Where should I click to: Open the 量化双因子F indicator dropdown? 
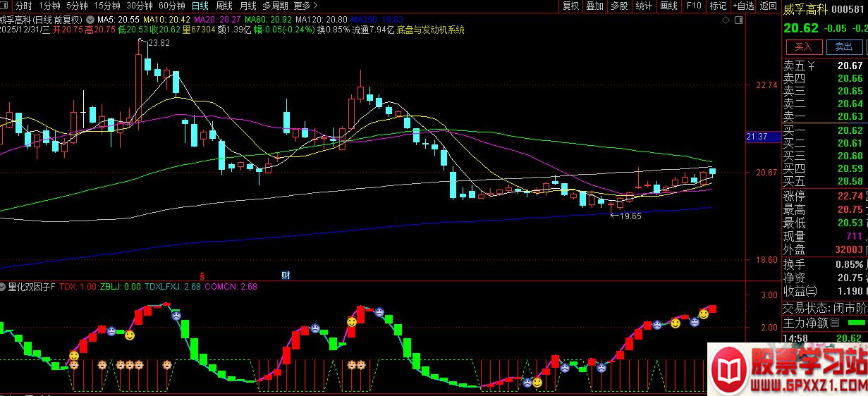(4, 287)
